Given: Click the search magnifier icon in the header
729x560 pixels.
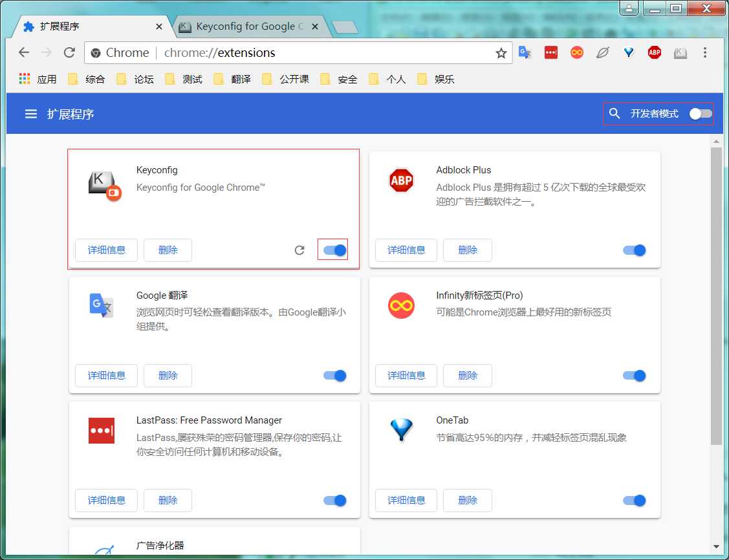Looking at the screenshot, I should (614, 113).
